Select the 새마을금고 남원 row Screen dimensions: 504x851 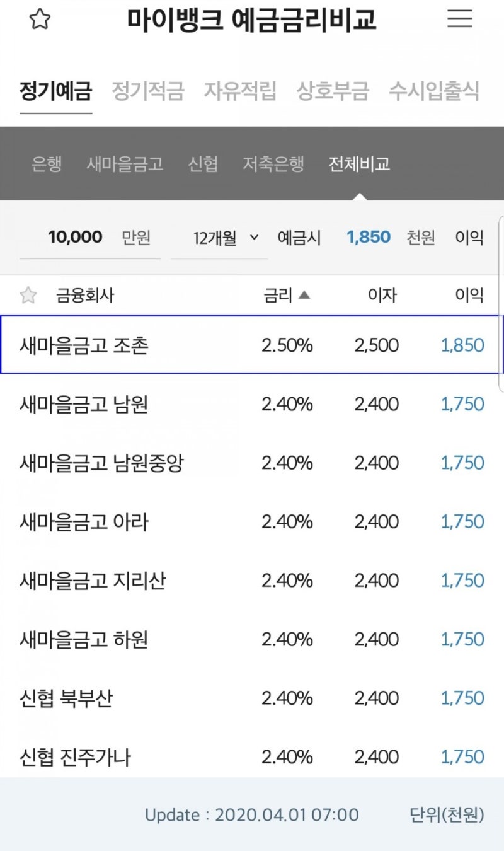[x=189, y=404]
